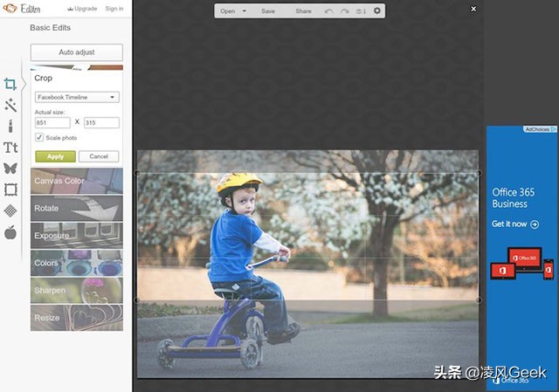
Task: Open the Facebook Timeline crop preset dropdown
Action: (77, 97)
